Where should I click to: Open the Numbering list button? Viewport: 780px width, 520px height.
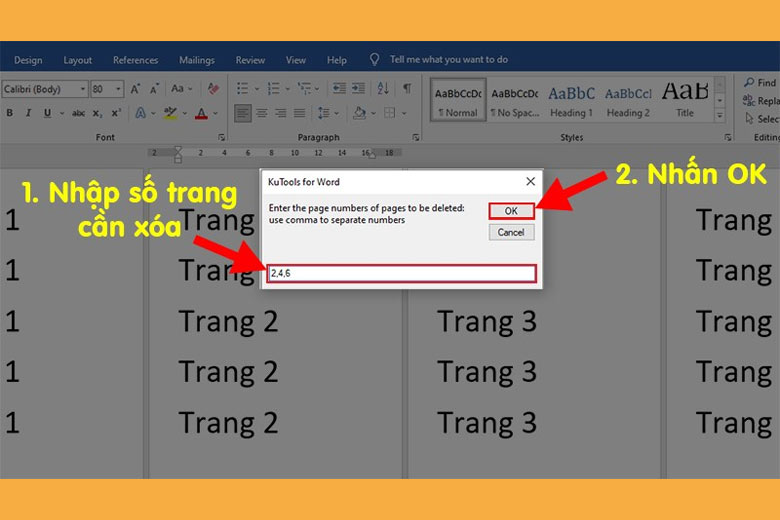coord(273,89)
